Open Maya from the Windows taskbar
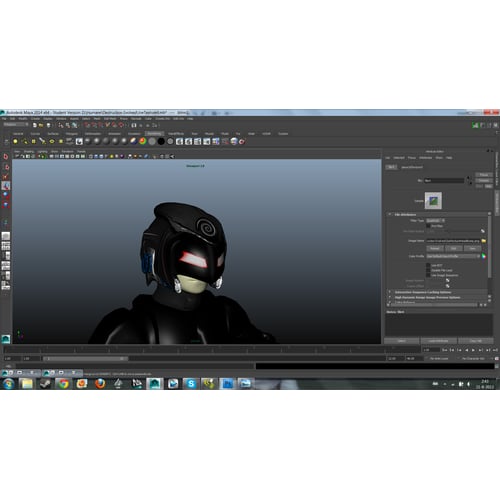Screen dimensions: 500x500 [154, 384]
